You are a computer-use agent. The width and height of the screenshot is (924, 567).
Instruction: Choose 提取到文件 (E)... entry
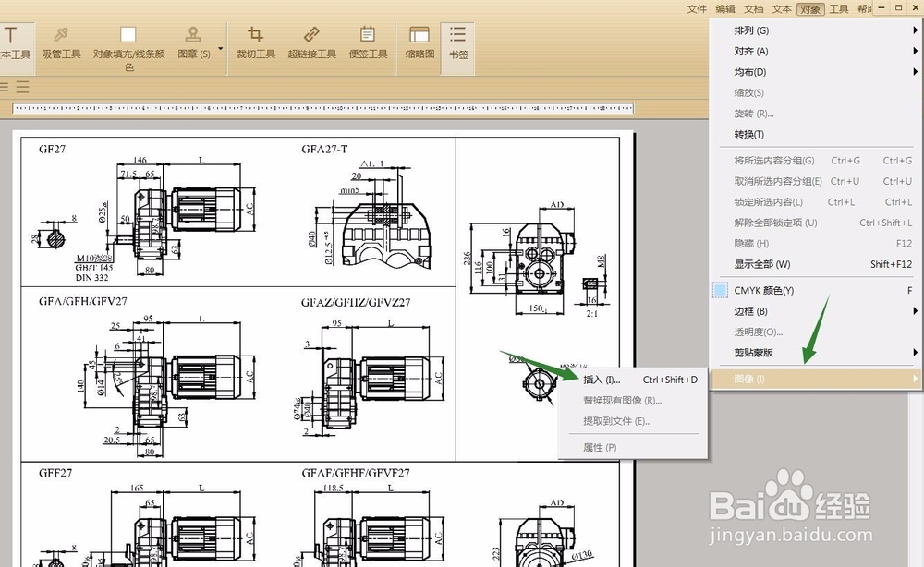pyautogui.click(x=633, y=421)
